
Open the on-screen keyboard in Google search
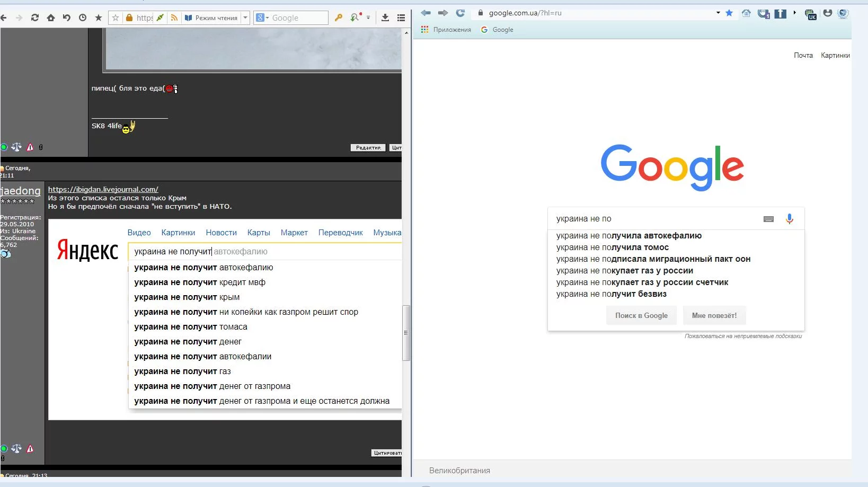pos(768,219)
